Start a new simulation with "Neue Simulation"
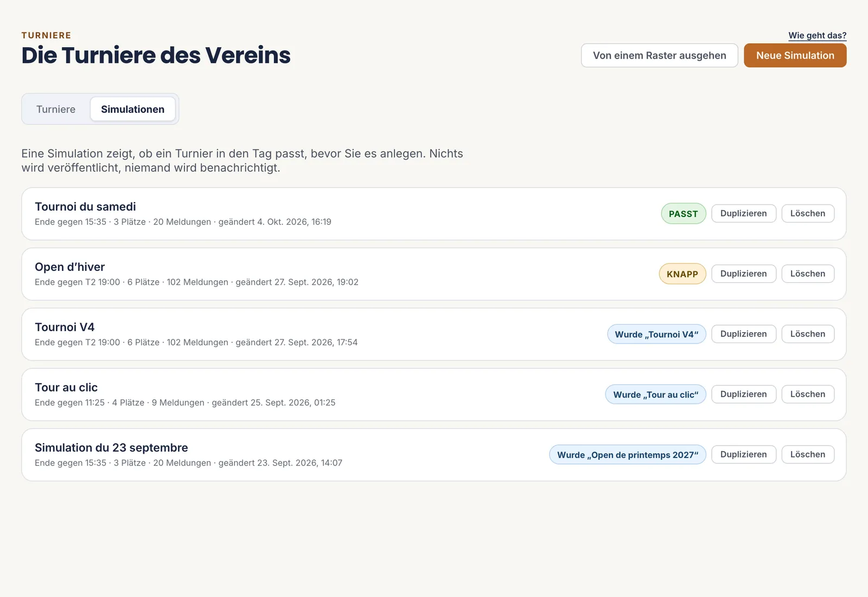Image resolution: width=868 pixels, height=597 pixels. (x=795, y=55)
